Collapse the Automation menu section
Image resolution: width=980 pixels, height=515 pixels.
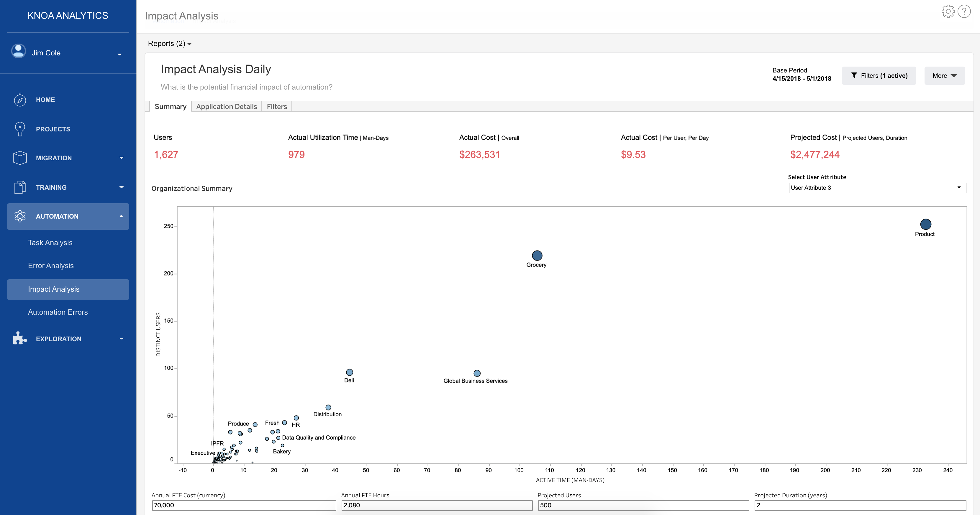121,216
